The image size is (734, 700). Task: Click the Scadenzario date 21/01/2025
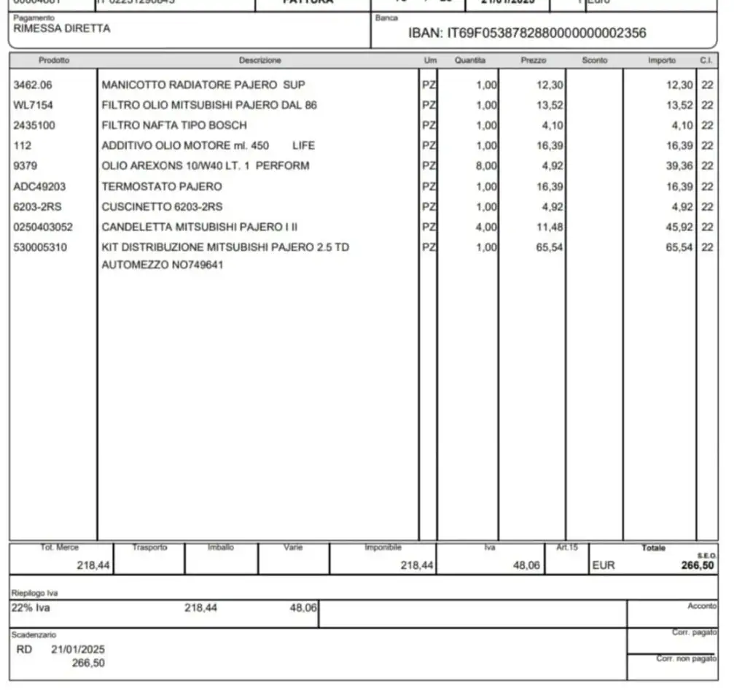point(78,650)
